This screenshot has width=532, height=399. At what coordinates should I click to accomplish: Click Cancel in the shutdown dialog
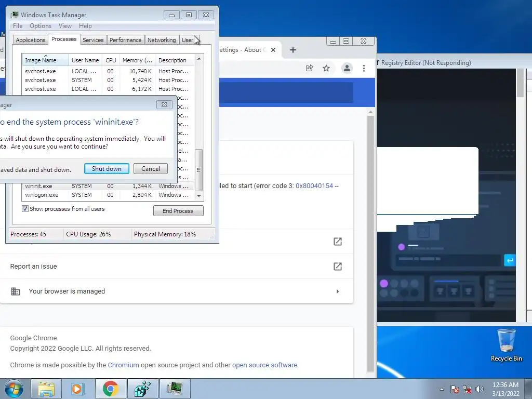(150, 169)
